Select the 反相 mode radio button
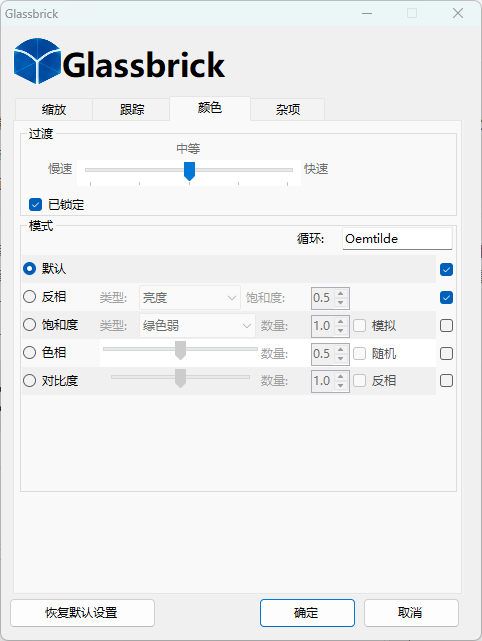 (29, 296)
